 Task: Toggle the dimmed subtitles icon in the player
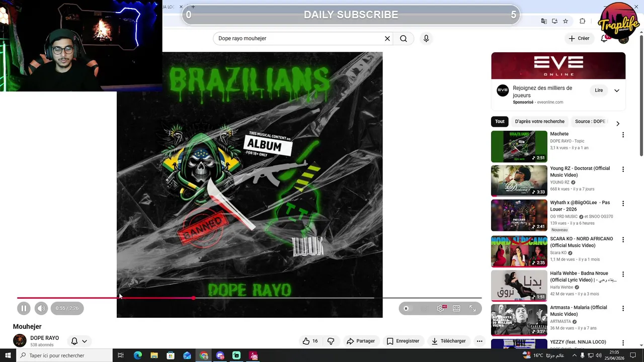pyautogui.click(x=425, y=308)
